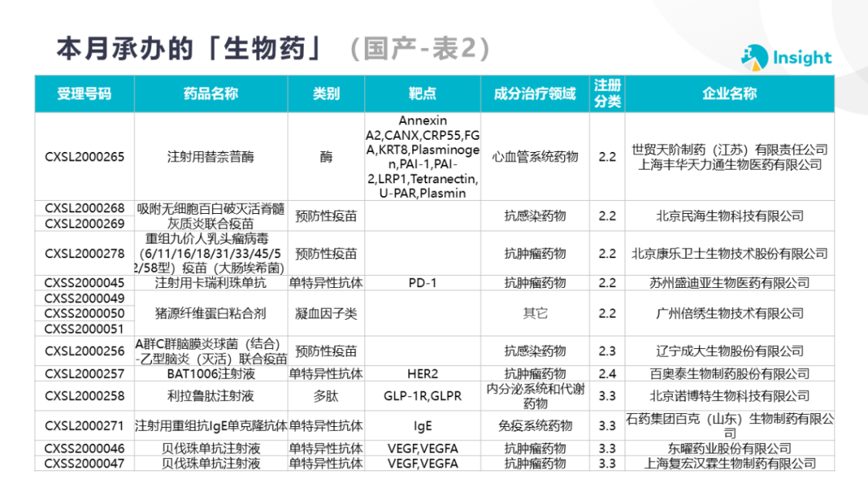The image size is (868, 488).
Task: Click company 东曜药业股份有限公司
Action: point(730,449)
